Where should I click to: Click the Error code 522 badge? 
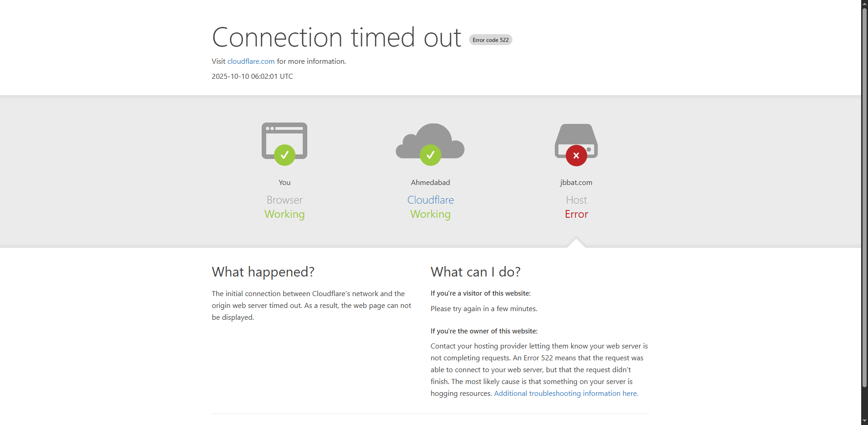pyautogui.click(x=491, y=40)
